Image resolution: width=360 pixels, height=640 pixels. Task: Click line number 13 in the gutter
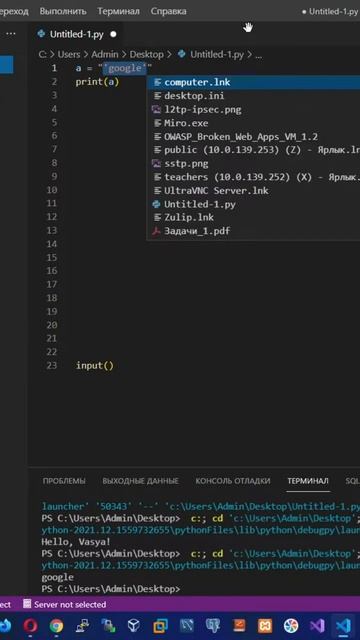[51, 231]
